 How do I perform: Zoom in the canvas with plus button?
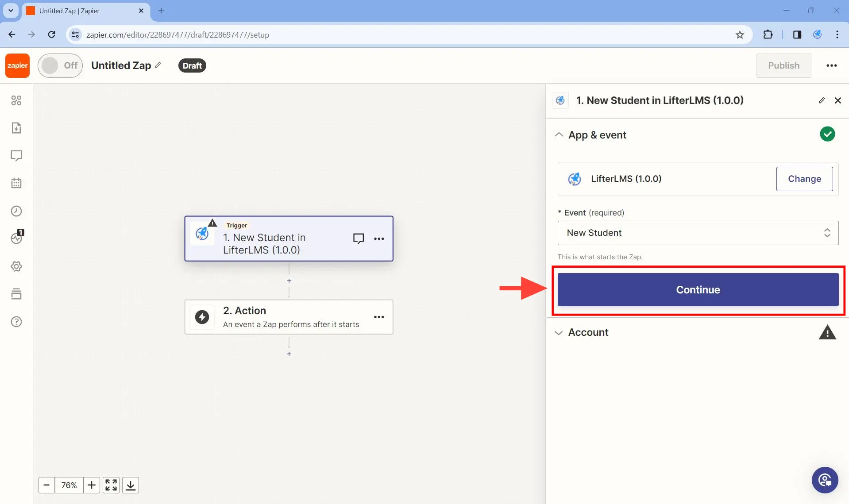coord(92,485)
